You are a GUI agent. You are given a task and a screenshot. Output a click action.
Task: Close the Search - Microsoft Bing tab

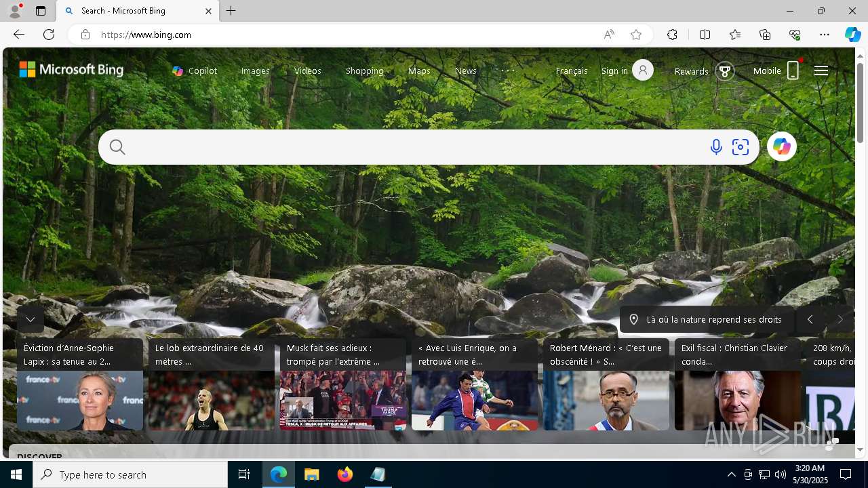click(x=208, y=11)
